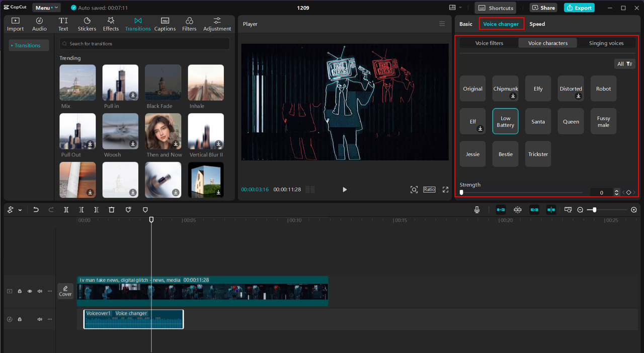The image size is (644, 353).
Task: Select the Black Fade transition thumbnail
Action: (163, 83)
